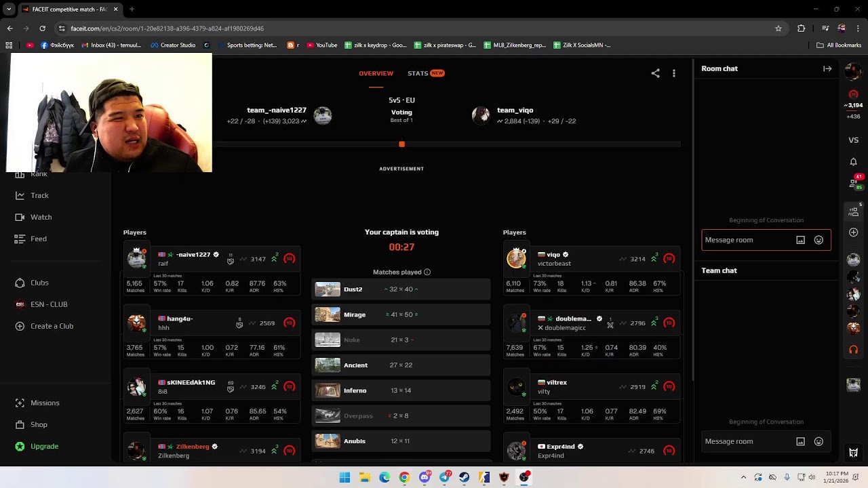Open Discord from the taskbar
The width and height of the screenshot is (868, 488).
[x=425, y=477]
